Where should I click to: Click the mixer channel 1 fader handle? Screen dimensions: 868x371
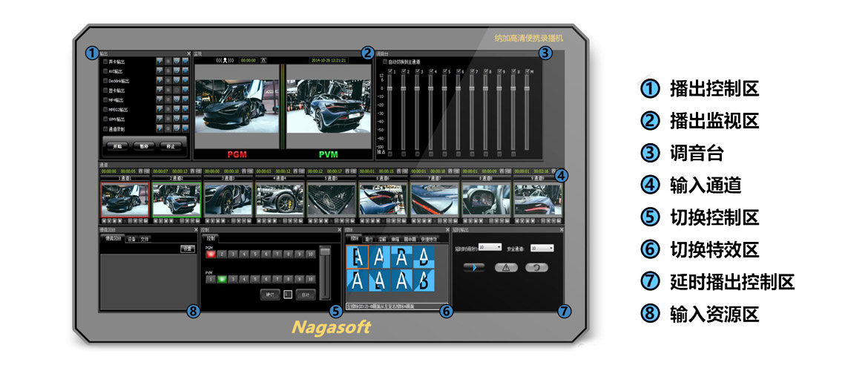coord(389,88)
